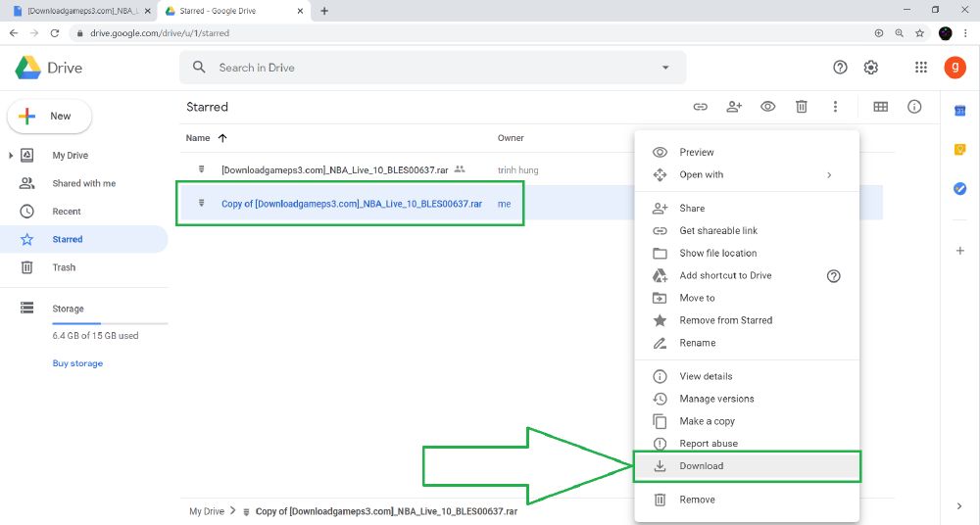
Task: Open search options dropdown arrow
Action: [665, 68]
